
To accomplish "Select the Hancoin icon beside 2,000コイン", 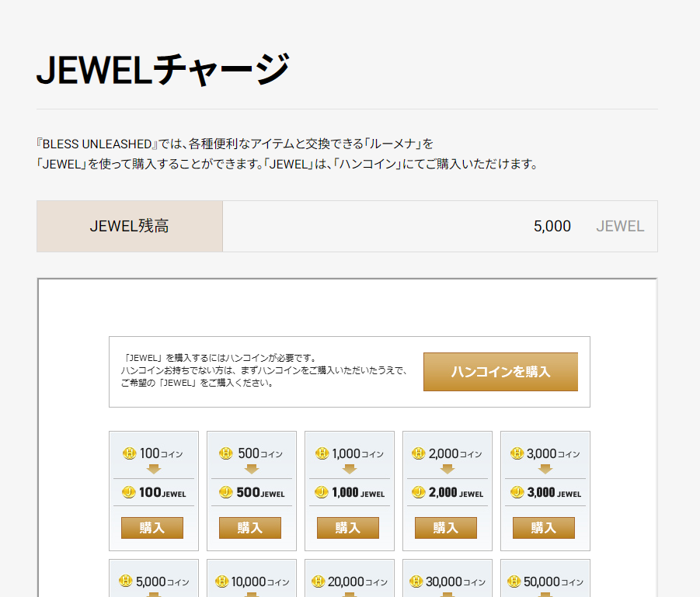I will 418,453.
